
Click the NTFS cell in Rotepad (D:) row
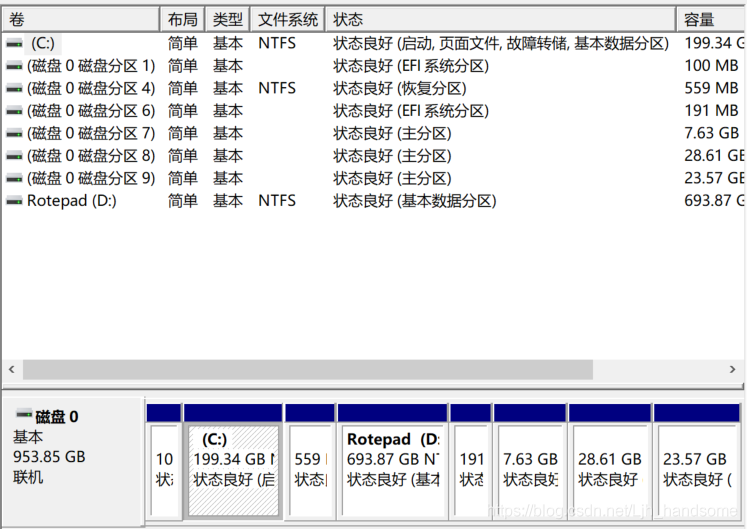[x=277, y=201]
